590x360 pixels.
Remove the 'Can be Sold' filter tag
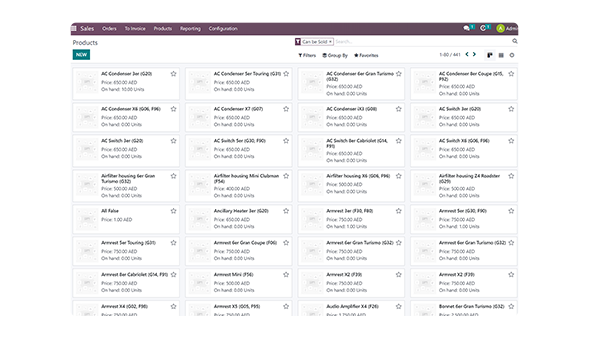pyautogui.click(x=330, y=42)
